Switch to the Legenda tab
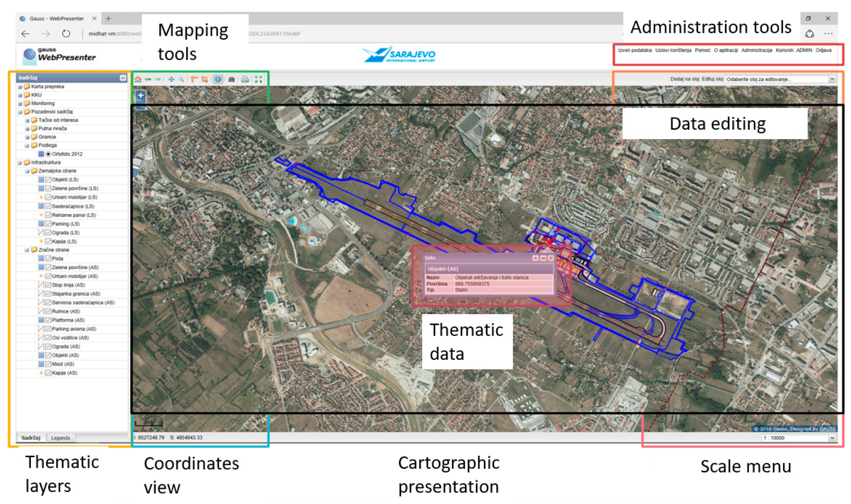 pos(60,438)
